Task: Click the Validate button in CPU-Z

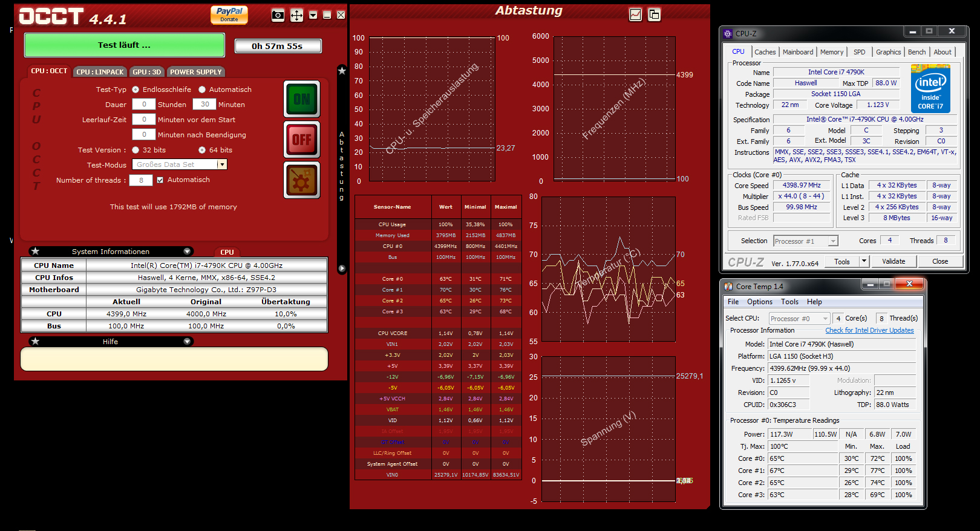Action: click(x=893, y=261)
